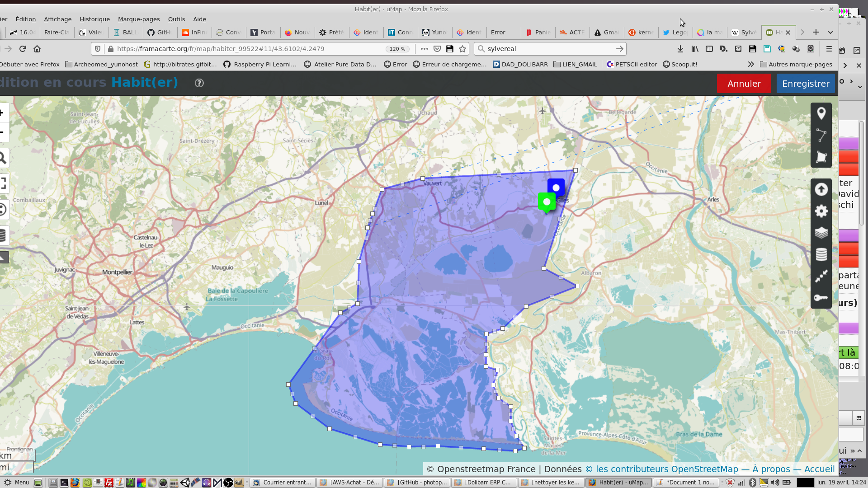This screenshot has width=868, height=488.
Task: Open the import data upload icon
Action: pos(821,189)
